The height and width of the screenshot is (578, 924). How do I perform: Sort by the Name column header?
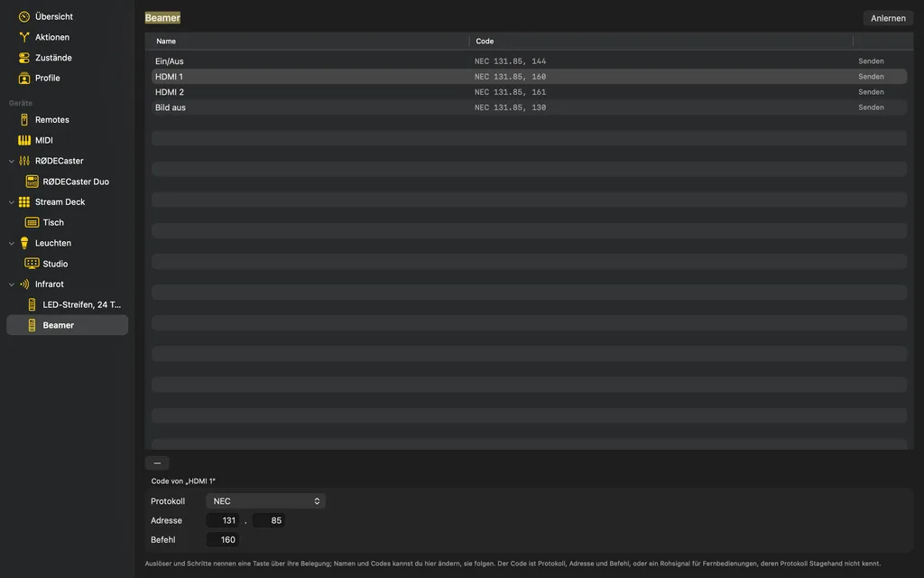tap(307, 42)
